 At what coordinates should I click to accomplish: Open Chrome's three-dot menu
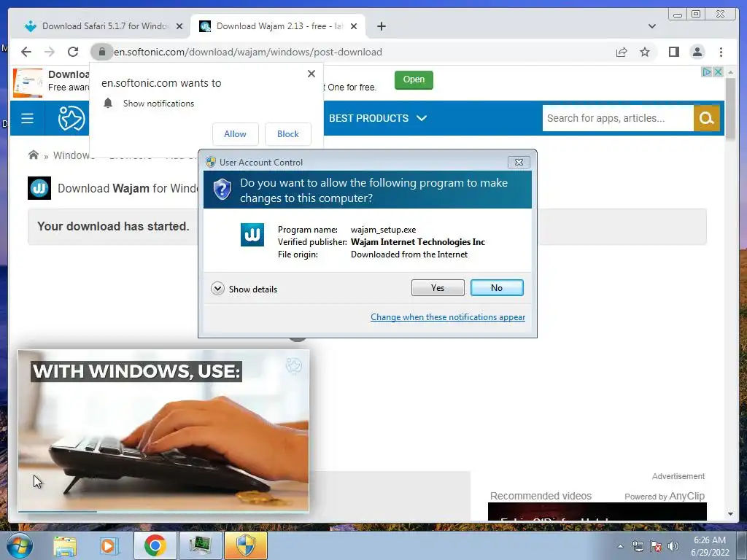721,52
